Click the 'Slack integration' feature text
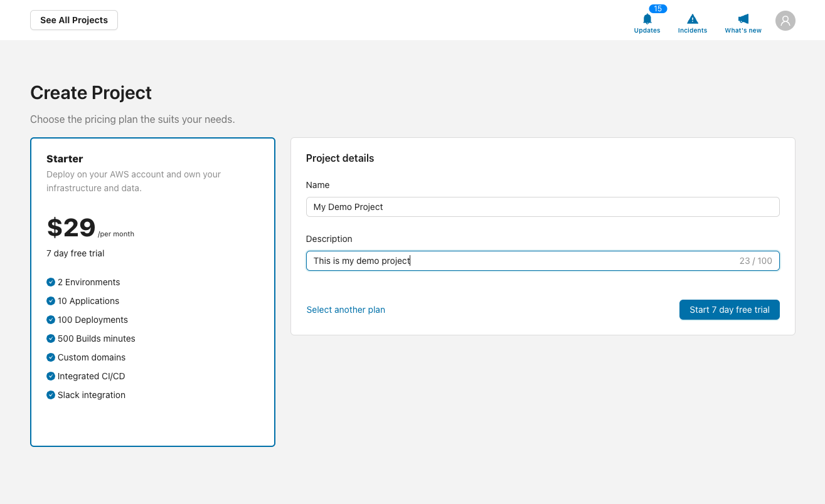The height and width of the screenshot is (504, 825). [x=92, y=395]
